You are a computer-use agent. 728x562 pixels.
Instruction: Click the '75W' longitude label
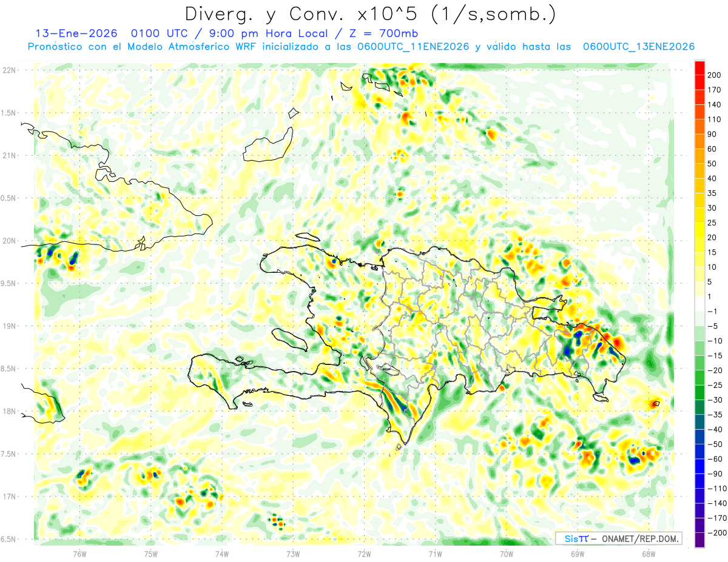point(151,554)
